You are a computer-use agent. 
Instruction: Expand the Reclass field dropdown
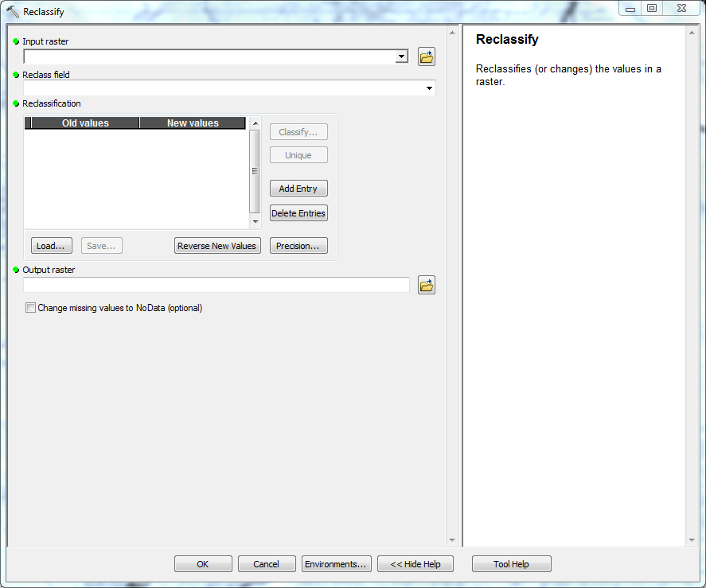tap(429, 88)
